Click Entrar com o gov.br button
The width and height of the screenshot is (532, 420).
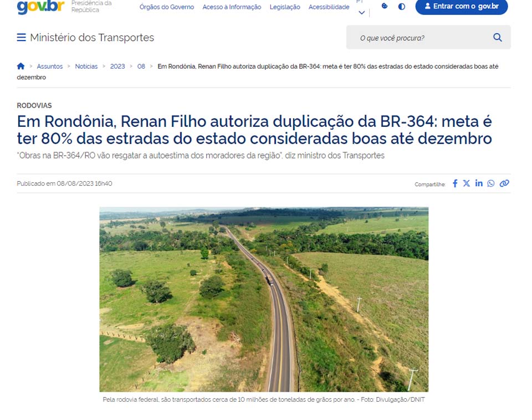(x=462, y=7)
